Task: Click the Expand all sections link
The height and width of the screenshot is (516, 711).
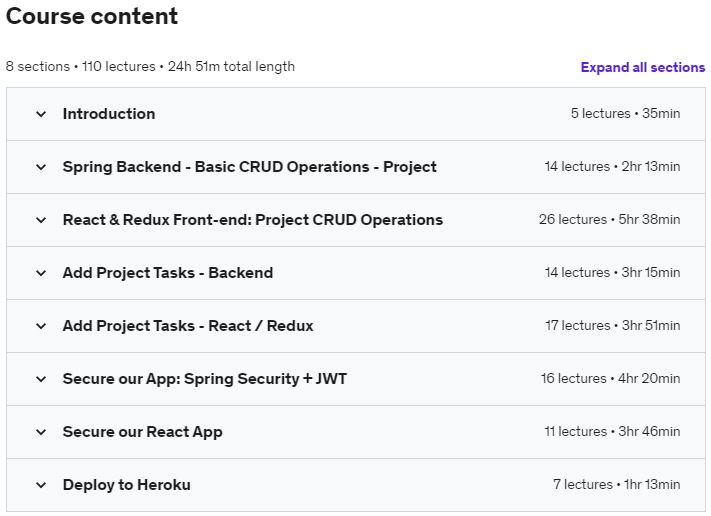Action: pos(642,67)
